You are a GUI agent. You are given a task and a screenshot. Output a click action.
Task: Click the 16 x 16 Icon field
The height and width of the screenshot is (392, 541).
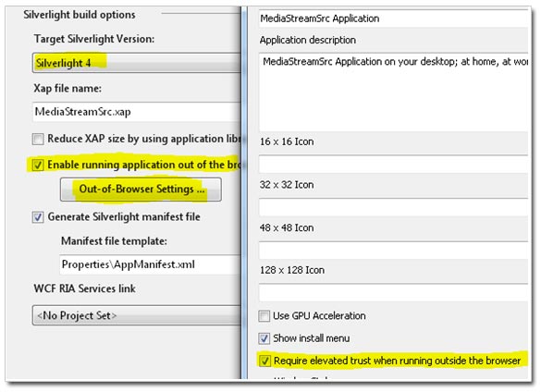coord(393,164)
